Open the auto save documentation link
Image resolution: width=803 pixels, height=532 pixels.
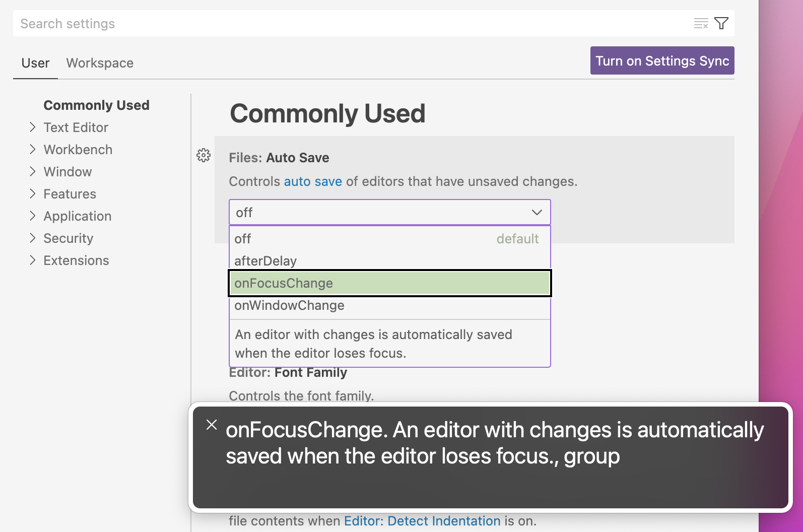point(312,181)
